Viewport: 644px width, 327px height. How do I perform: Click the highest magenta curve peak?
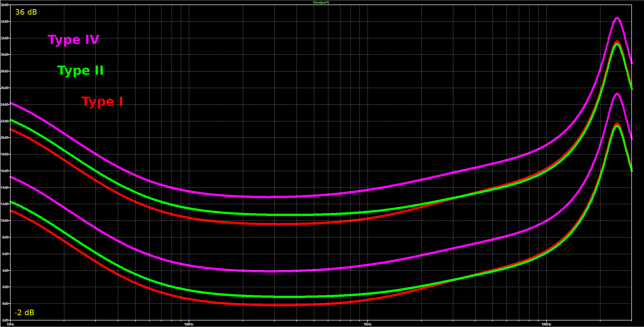pos(617,18)
